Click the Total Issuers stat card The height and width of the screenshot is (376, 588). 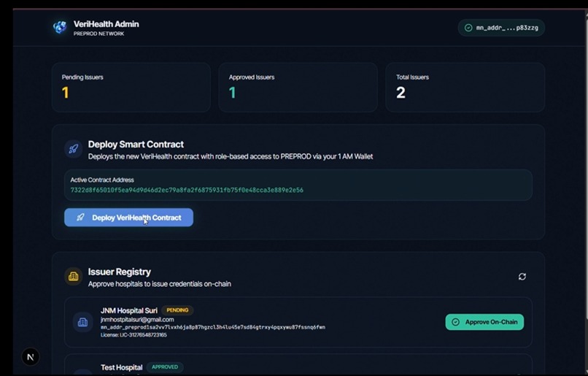pyautogui.click(x=465, y=88)
